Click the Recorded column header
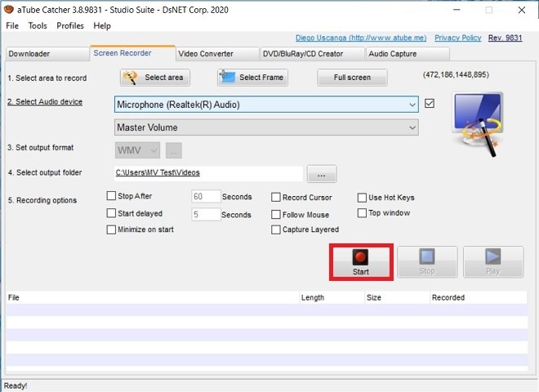 479,297
